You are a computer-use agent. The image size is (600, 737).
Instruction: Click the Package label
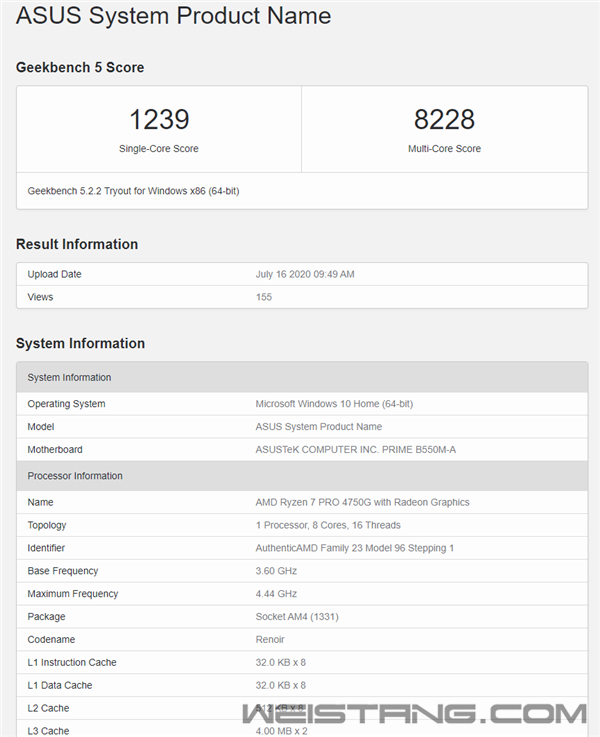(x=47, y=617)
